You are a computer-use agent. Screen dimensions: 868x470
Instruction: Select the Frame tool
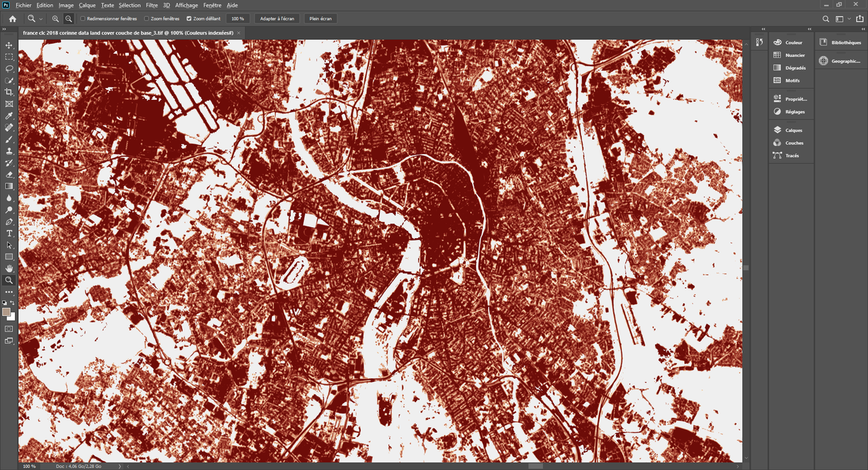pos(9,104)
